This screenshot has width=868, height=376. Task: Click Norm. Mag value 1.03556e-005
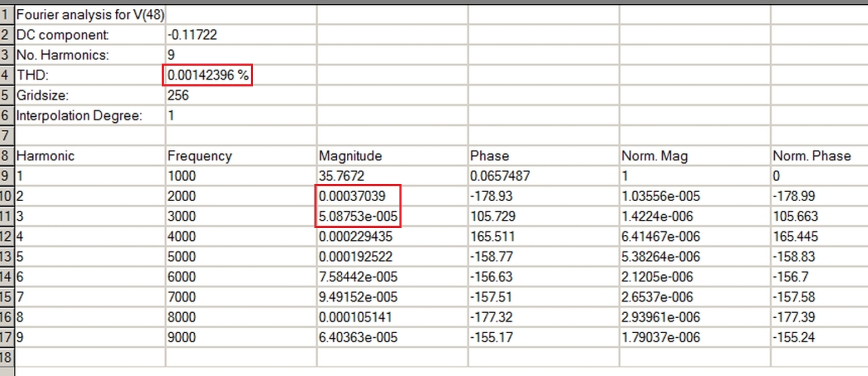pos(695,196)
